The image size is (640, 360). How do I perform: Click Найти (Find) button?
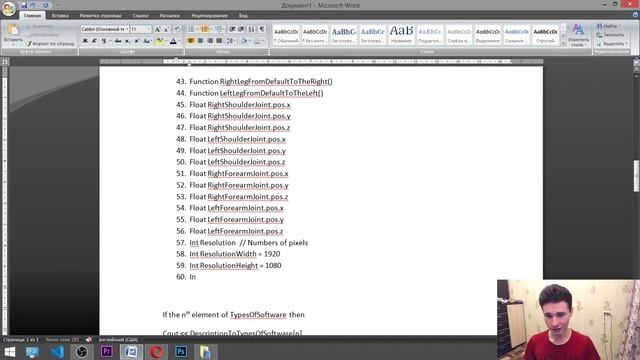click(608, 26)
